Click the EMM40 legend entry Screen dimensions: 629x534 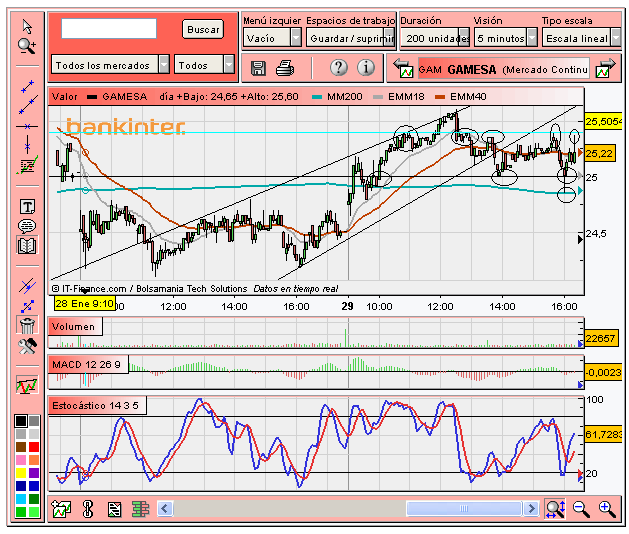coord(461,97)
